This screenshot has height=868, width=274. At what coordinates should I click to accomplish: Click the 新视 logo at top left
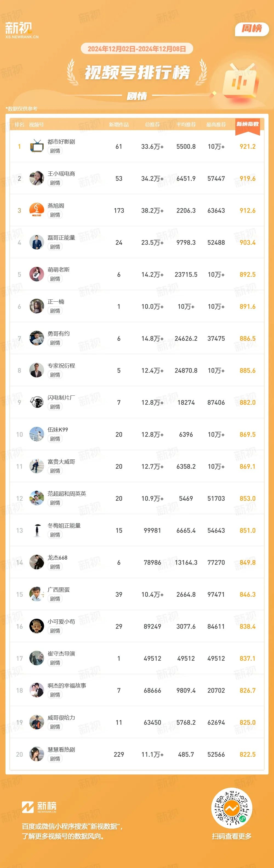click(22, 30)
